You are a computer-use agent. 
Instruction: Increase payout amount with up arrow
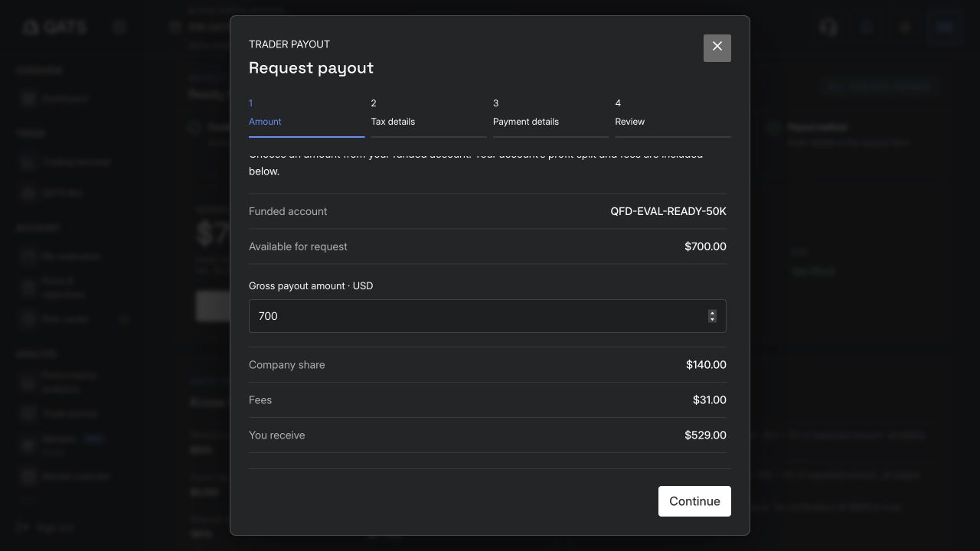click(712, 313)
